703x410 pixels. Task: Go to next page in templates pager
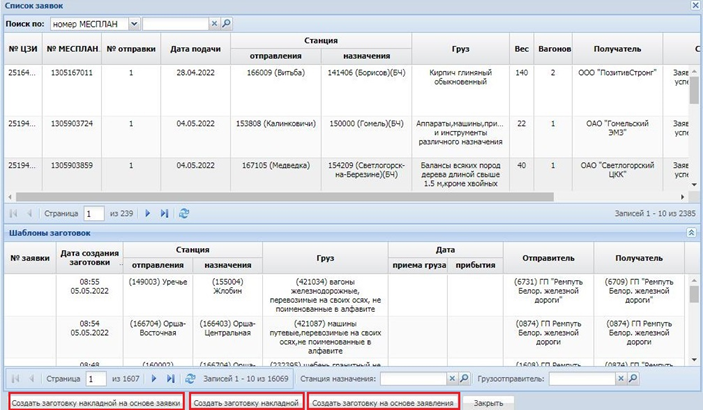coord(154,379)
